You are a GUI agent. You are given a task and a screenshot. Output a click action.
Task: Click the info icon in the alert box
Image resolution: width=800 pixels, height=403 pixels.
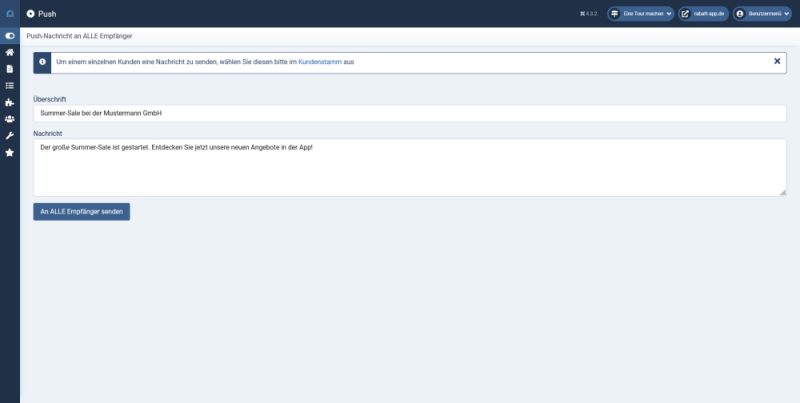(x=43, y=62)
